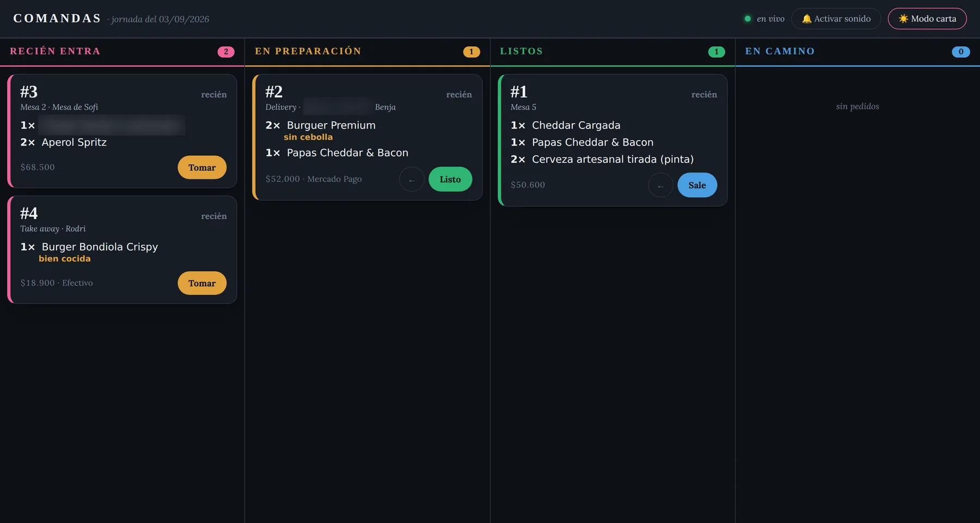Click the back arrow on order #2
The width and height of the screenshot is (980, 523).
[x=412, y=179]
